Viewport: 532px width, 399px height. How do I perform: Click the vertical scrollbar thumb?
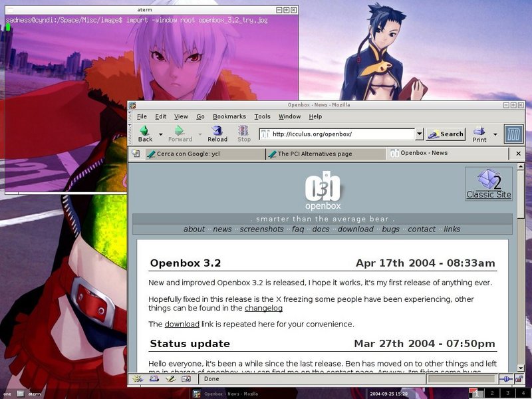[521, 194]
